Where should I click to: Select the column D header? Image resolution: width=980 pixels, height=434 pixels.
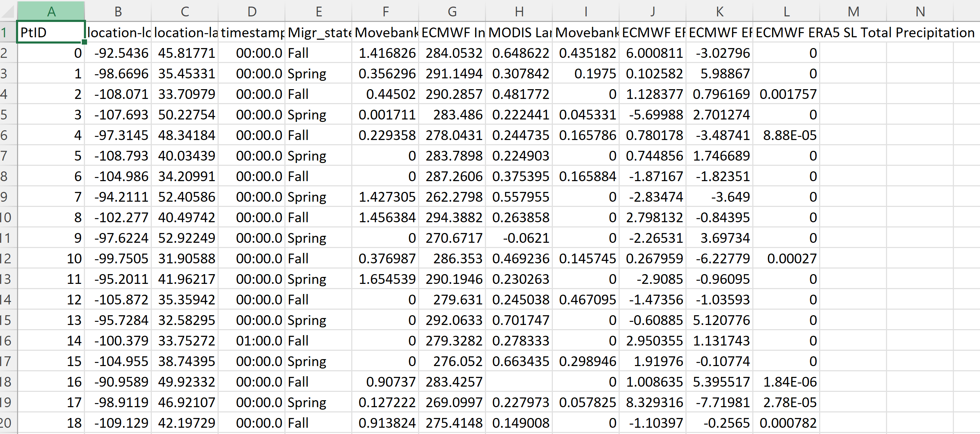click(252, 11)
